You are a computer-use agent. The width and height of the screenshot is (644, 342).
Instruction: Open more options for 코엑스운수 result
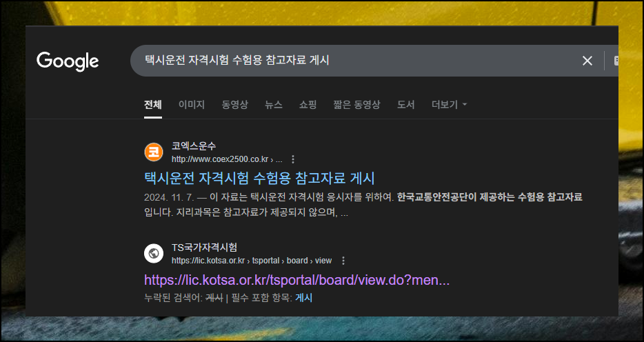pos(293,159)
